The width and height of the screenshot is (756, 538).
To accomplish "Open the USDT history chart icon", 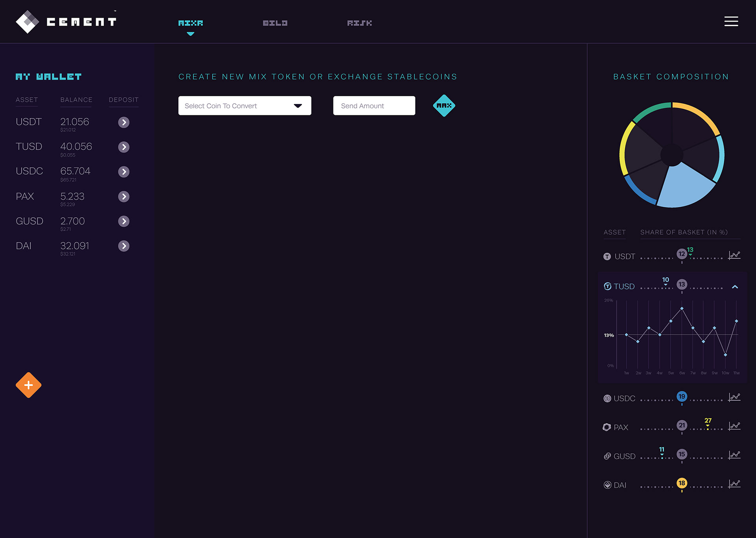I will [x=734, y=255].
